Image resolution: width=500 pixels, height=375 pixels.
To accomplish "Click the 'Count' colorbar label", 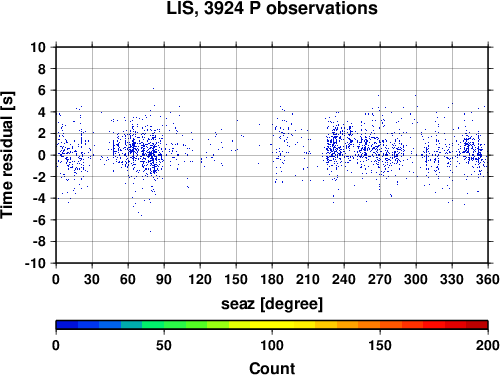I will pos(272,368).
